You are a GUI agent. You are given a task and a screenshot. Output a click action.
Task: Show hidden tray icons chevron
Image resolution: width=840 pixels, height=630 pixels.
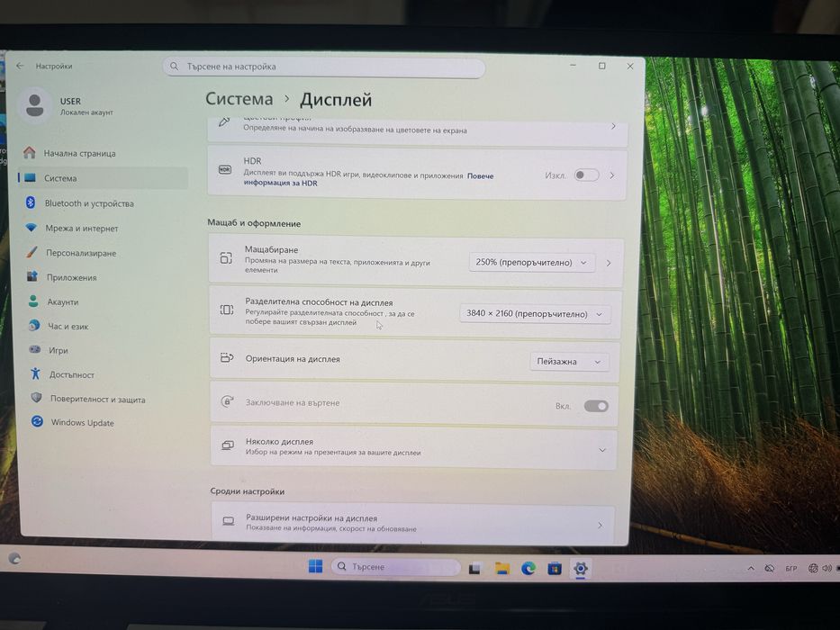[x=751, y=569]
